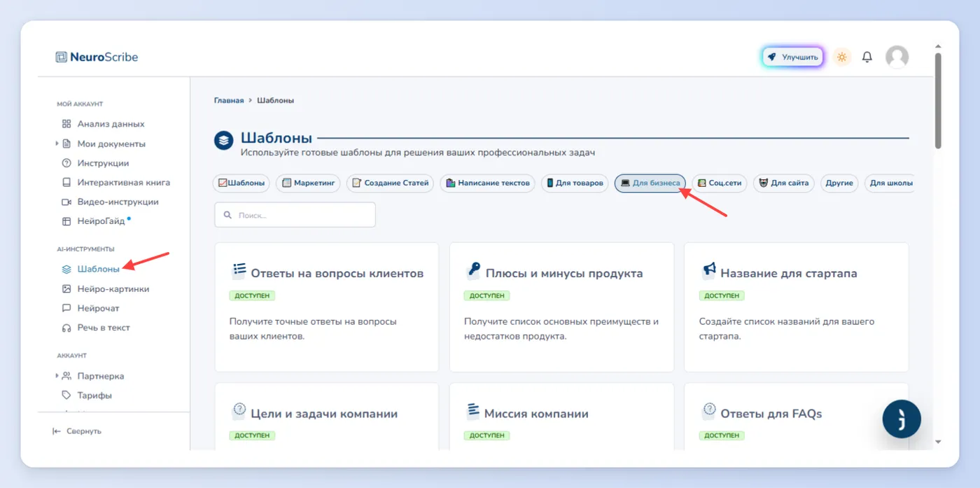Open the Плюсы и минусы продукта card
Image resolution: width=980 pixels, height=488 pixels.
561,307
